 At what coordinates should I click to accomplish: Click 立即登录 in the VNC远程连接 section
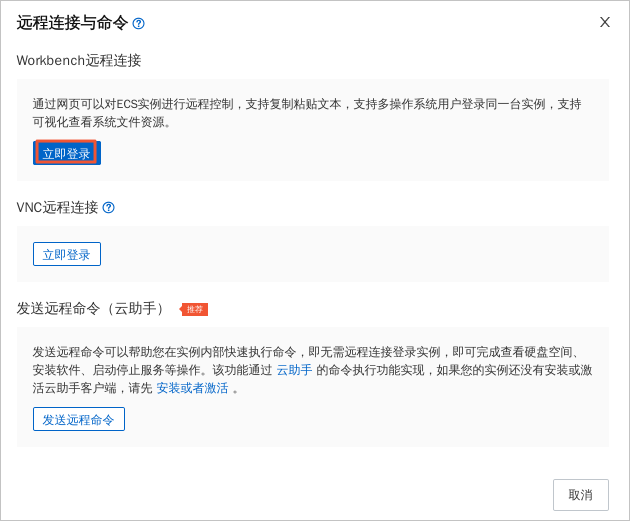click(67, 254)
